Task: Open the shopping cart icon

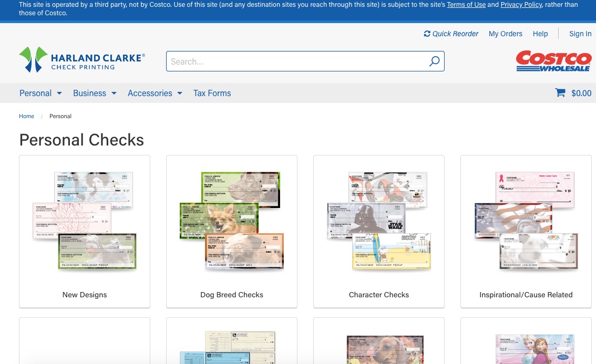Action: 560,93
